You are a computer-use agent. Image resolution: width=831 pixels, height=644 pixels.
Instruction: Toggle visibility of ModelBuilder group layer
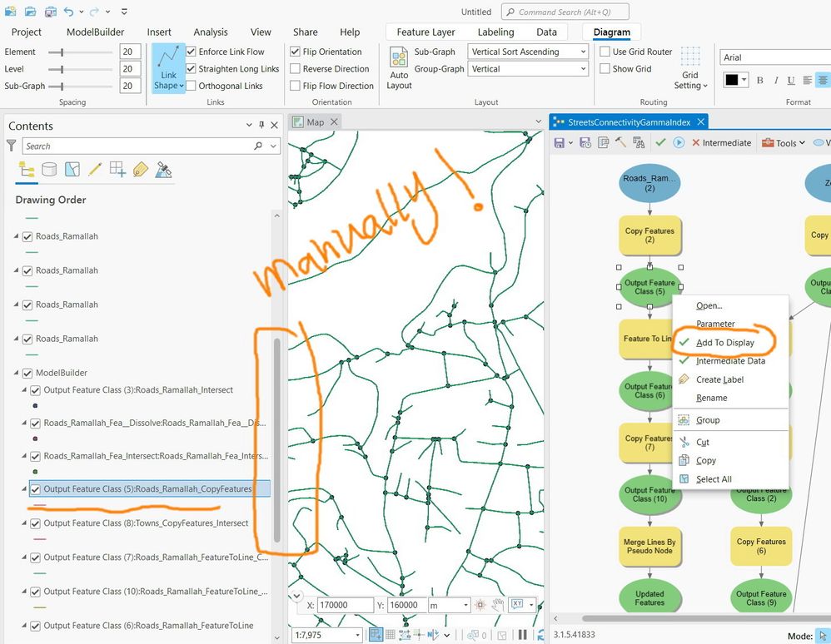tap(27, 373)
